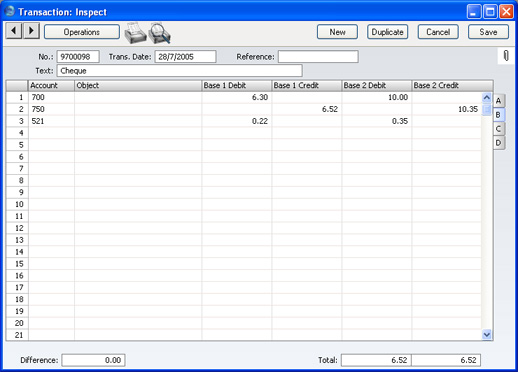This screenshot has height=372, width=518.
Task: Switch to flip tab A
Action: (499, 101)
